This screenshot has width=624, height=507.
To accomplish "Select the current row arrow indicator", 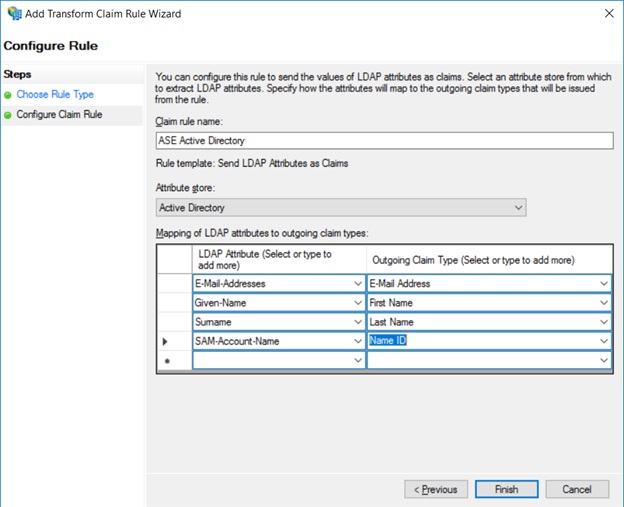I will [166, 342].
